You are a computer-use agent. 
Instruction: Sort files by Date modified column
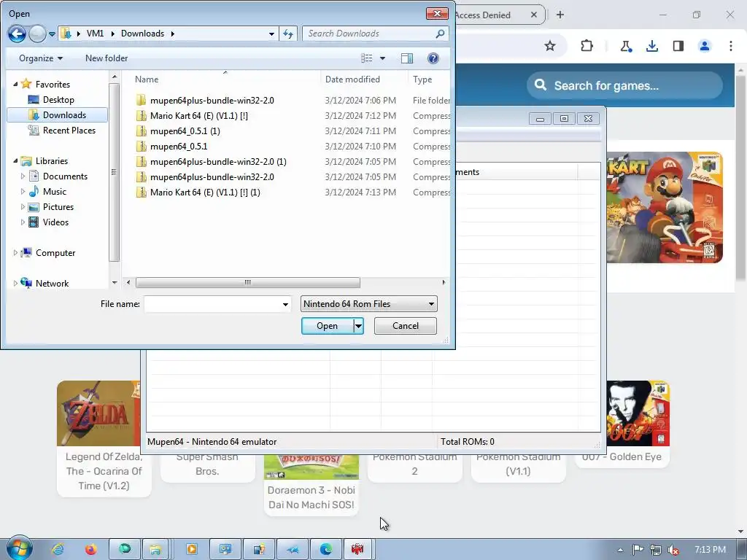352,79
